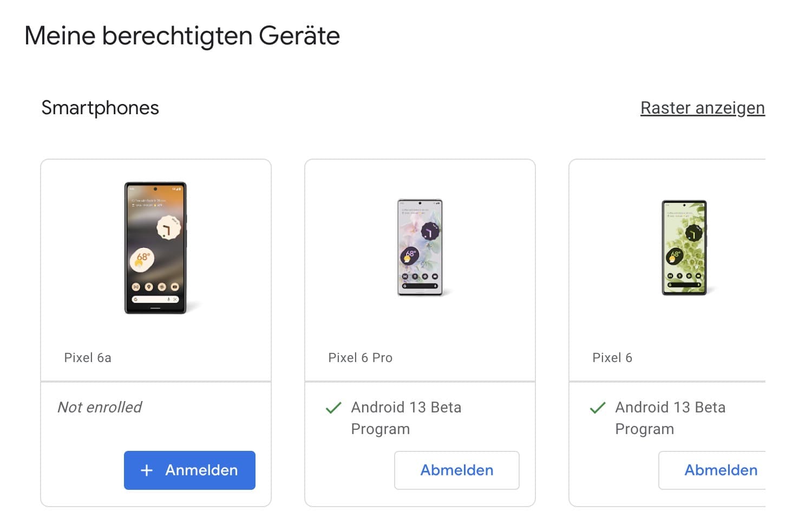Click the Pixel 6 device name label
The width and height of the screenshot is (812, 525).
tap(612, 358)
